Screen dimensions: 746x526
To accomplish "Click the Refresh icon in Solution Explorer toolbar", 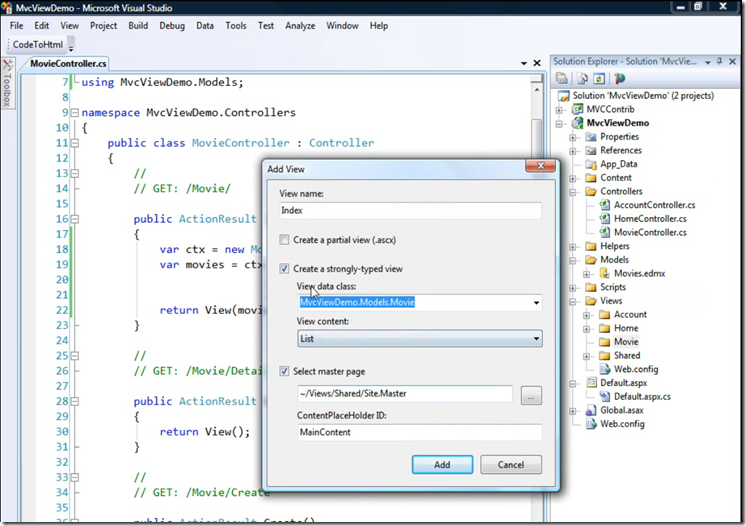I will (599, 78).
